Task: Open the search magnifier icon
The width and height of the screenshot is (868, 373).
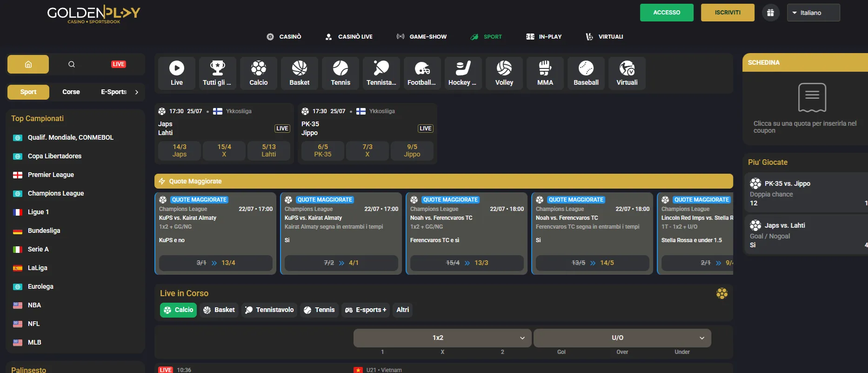Action: tap(72, 64)
